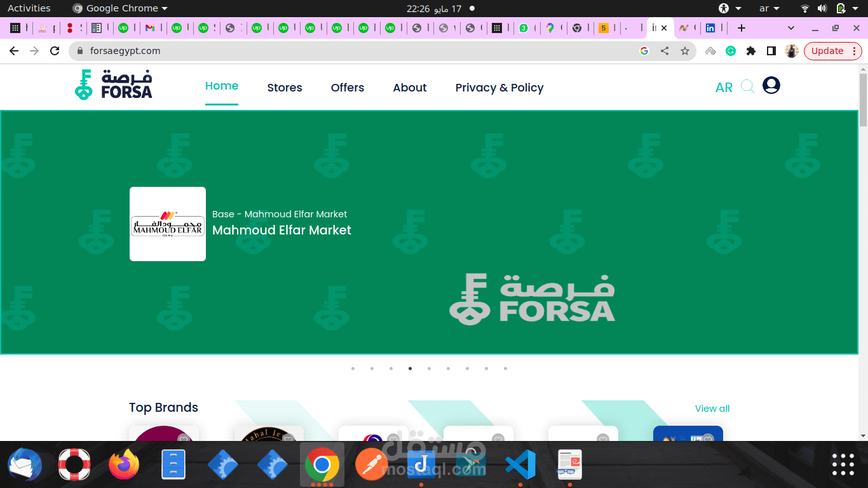Screen dimensions: 868x488
Task: Click the browser forward arrow
Action: (x=34, y=51)
